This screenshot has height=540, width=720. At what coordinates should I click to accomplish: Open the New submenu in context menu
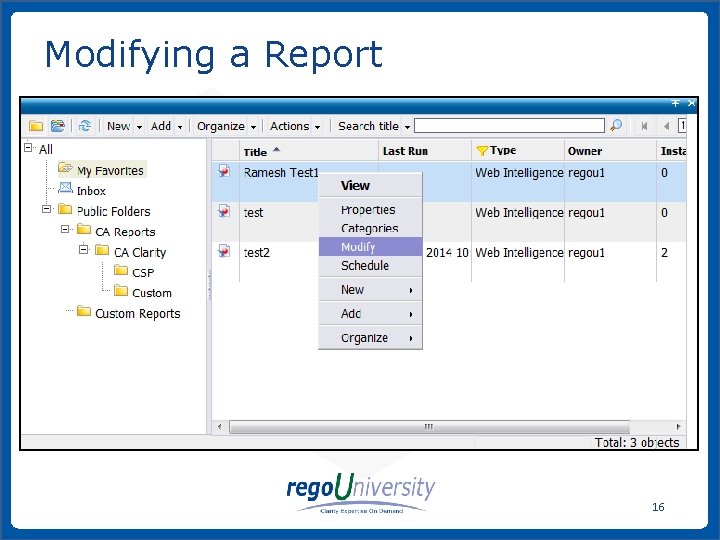(370, 290)
